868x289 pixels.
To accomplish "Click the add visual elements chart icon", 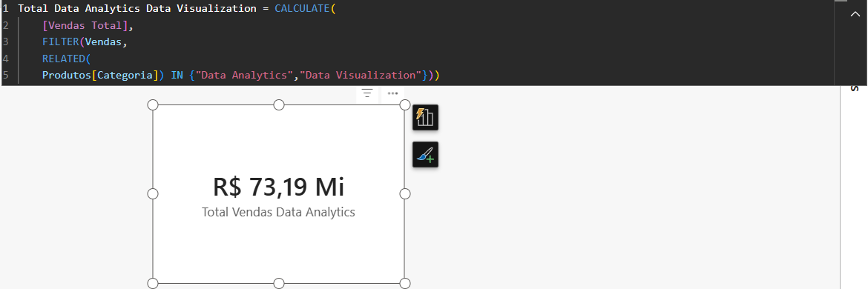I will coord(425,118).
